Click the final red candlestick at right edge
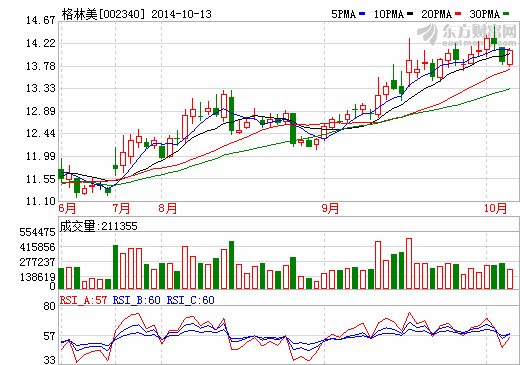The image size is (520, 365). click(510, 57)
